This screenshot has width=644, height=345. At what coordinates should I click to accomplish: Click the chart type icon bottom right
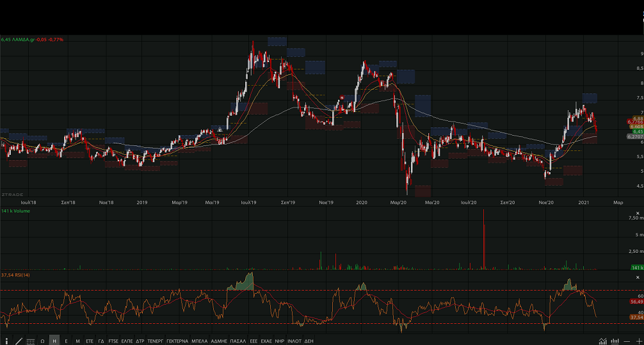(x=603, y=341)
